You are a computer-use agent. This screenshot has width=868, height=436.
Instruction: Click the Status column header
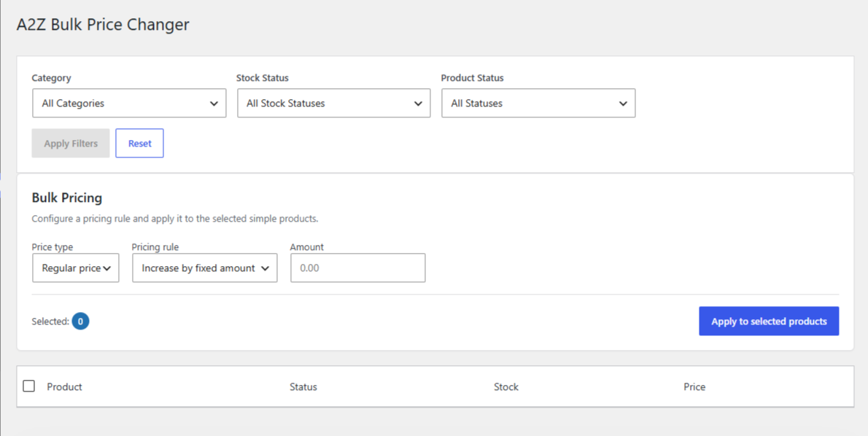[303, 386]
